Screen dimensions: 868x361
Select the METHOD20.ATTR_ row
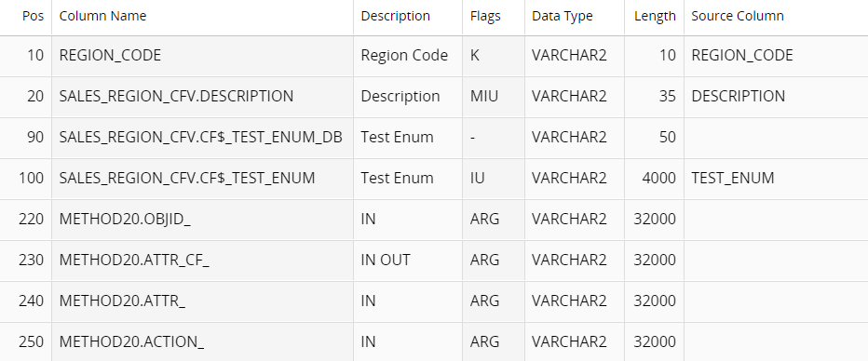[x=434, y=301]
